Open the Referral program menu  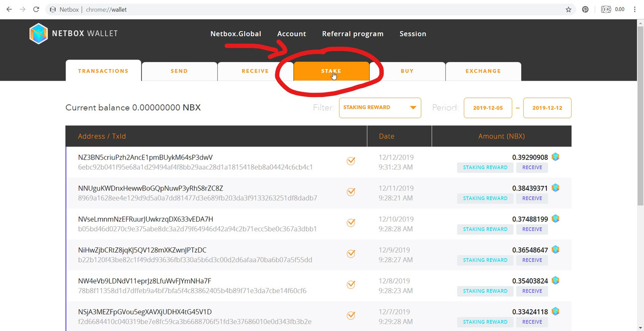(x=353, y=34)
